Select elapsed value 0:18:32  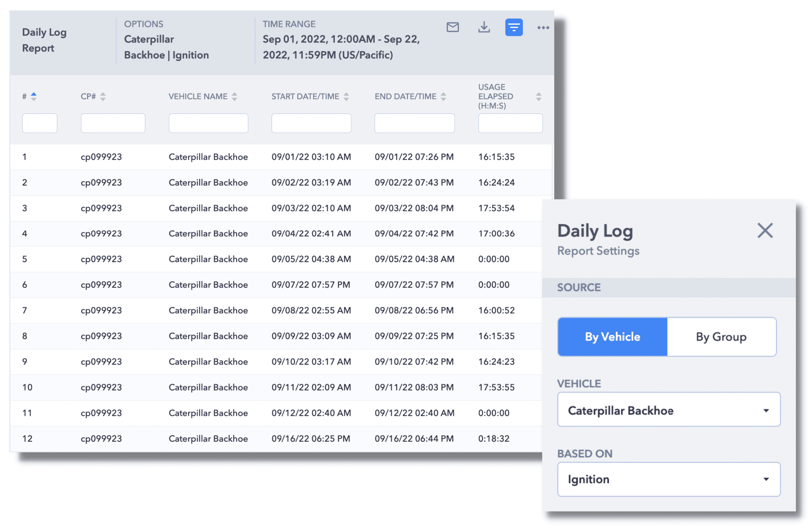494,439
